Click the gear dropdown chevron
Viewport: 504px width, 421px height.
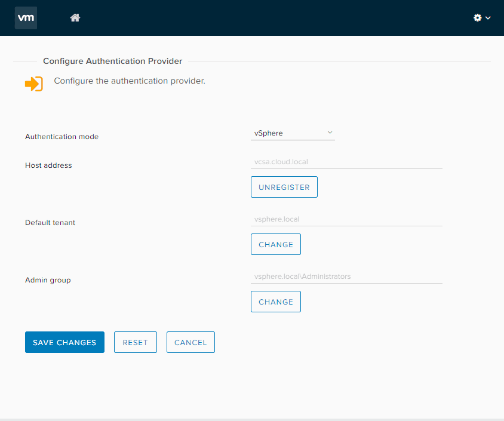click(488, 18)
